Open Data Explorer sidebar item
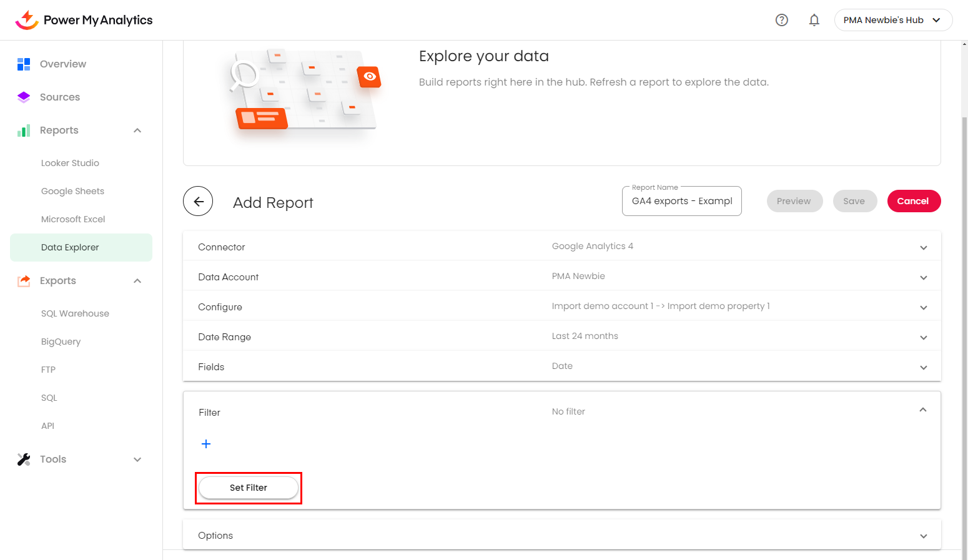 70,247
